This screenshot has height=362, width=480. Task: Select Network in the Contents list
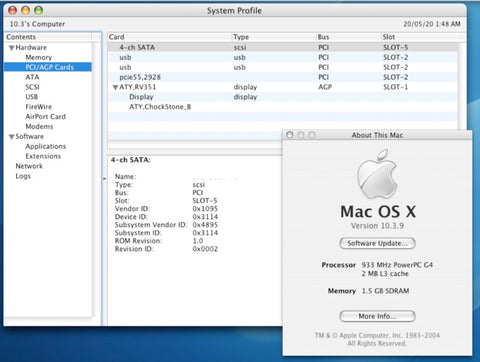[29, 166]
